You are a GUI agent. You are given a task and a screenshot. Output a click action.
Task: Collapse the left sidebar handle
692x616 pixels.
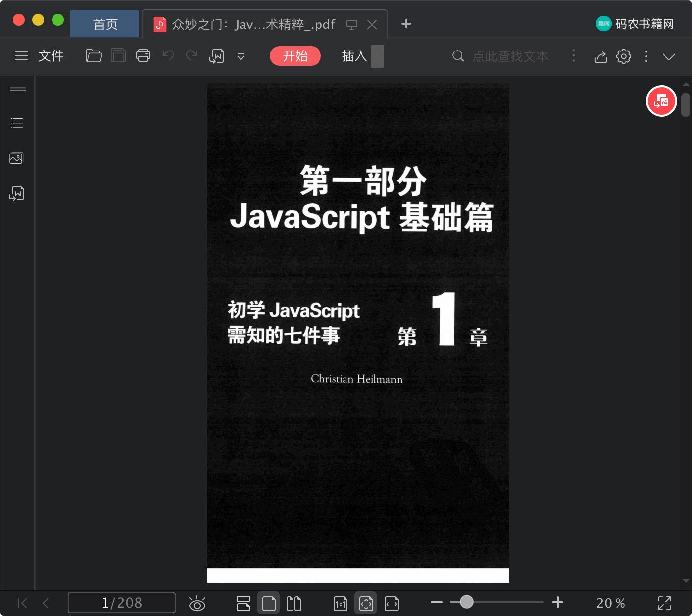[x=18, y=89]
